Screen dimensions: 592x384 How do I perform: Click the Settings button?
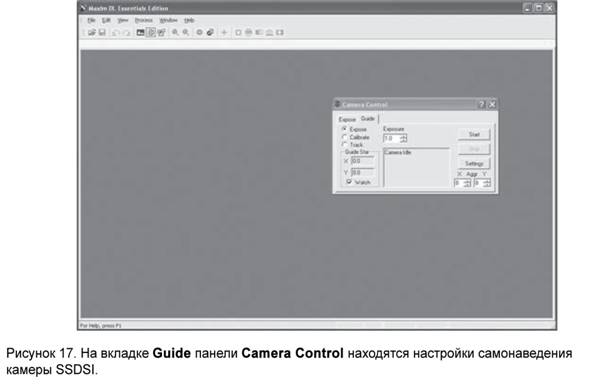(474, 163)
